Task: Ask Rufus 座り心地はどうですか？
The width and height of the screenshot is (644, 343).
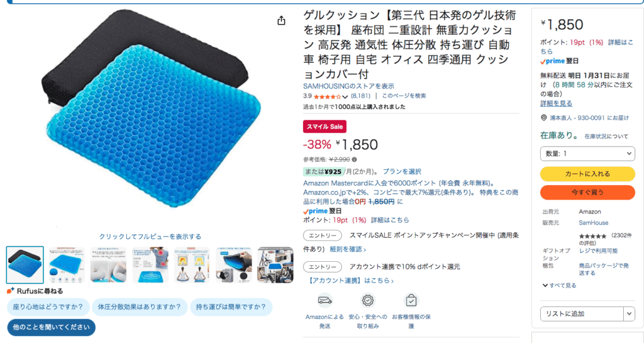Action: tap(48, 307)
